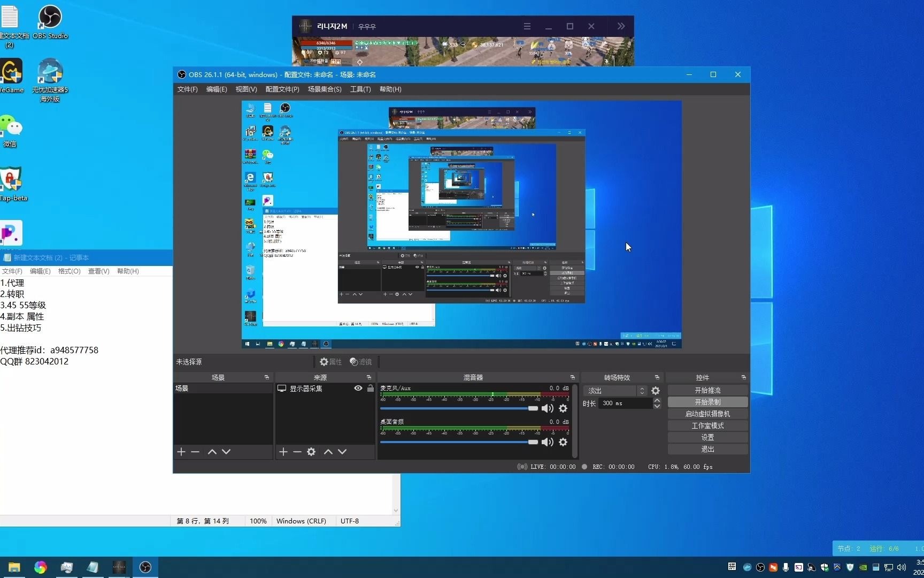Open the 无忧加速器5 海外版 desktop icon

pyautogui.click(x=50, y=80)
